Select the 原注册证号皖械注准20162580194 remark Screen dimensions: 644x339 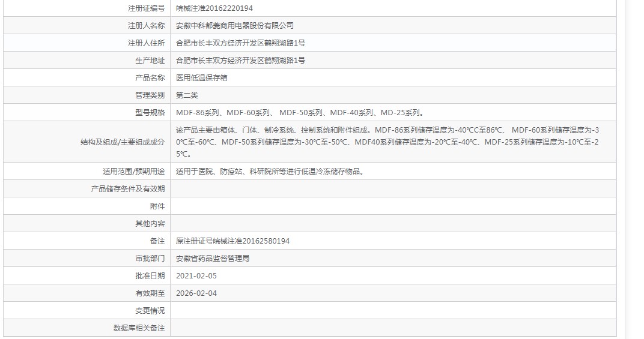[x=232, y=241]
